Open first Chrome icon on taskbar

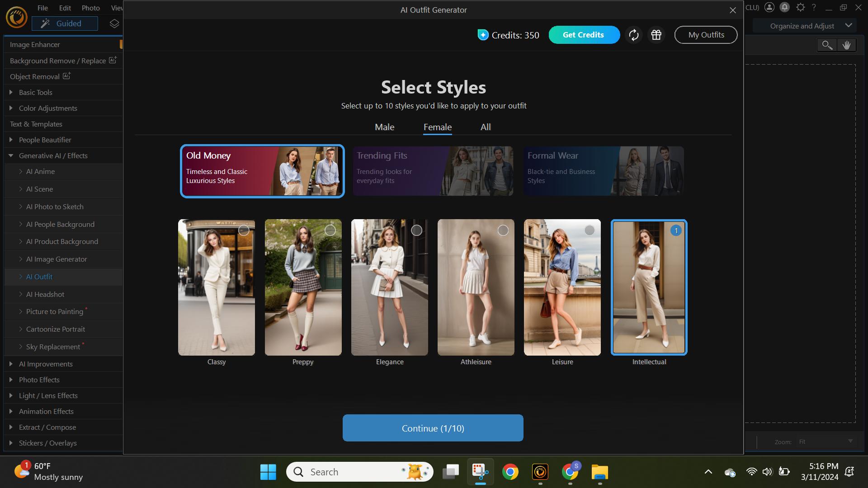510,472
